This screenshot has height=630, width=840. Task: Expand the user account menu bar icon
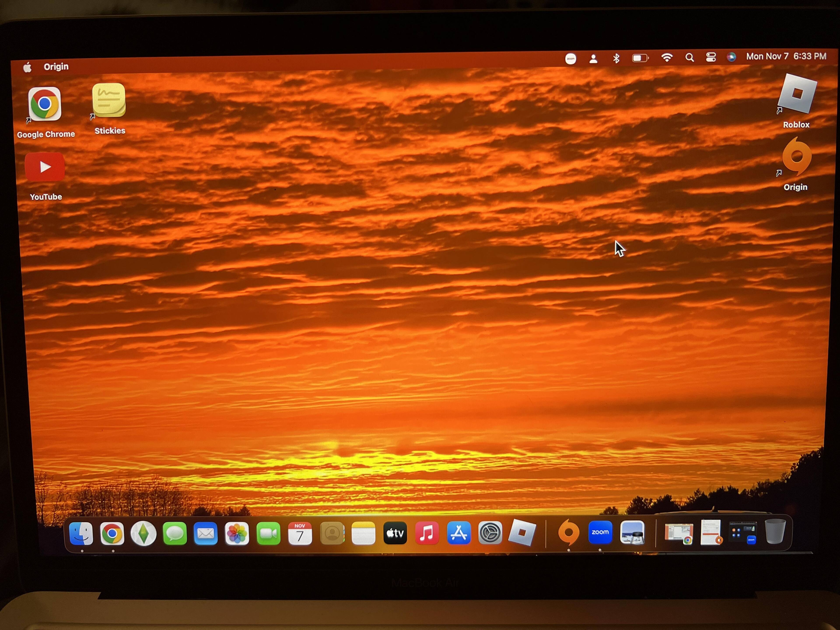593,58
